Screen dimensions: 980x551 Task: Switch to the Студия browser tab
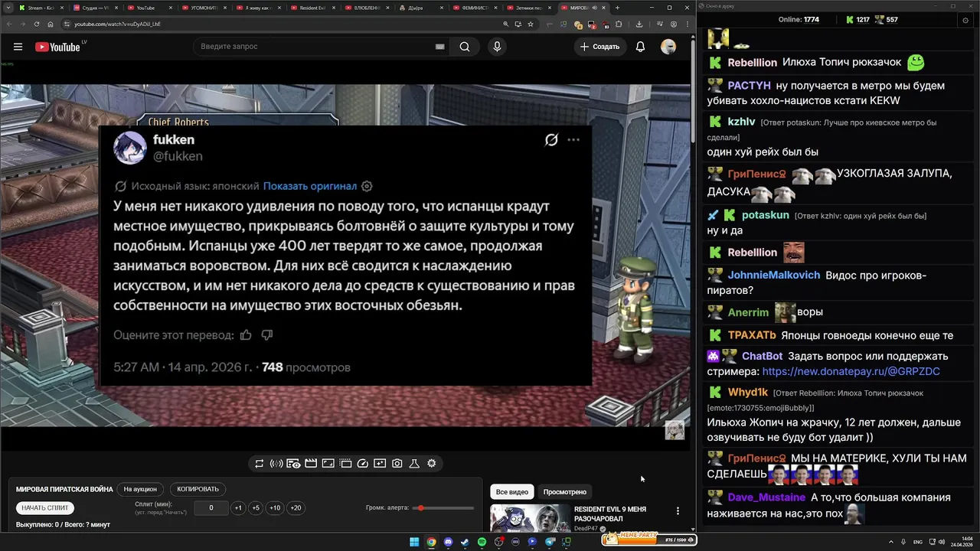tap(96, 8)
